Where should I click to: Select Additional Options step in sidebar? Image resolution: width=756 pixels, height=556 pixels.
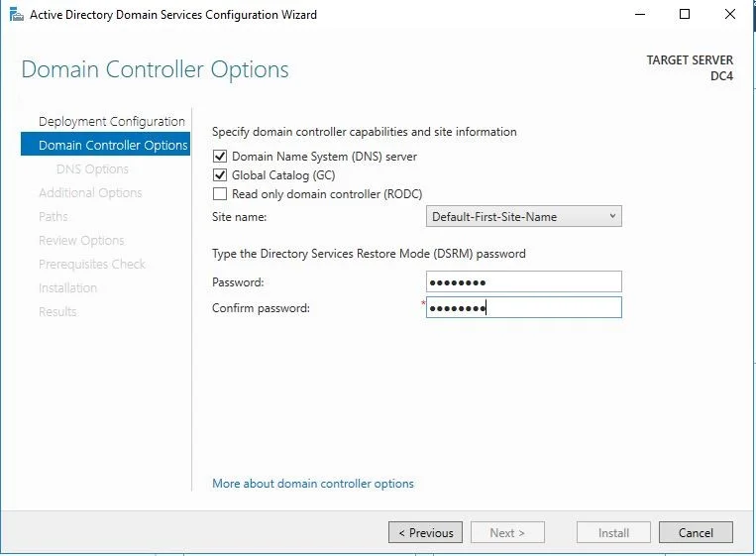click(x=90, y=193)
